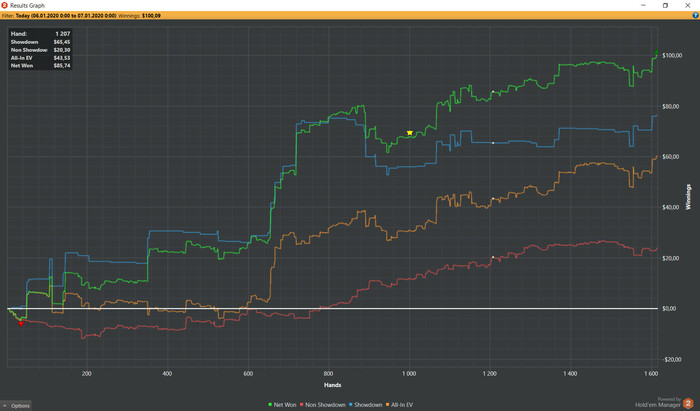Click the 200 x-axis tick label
The width and height of the screenshot is (700, 411).
[x=87, y=374]
